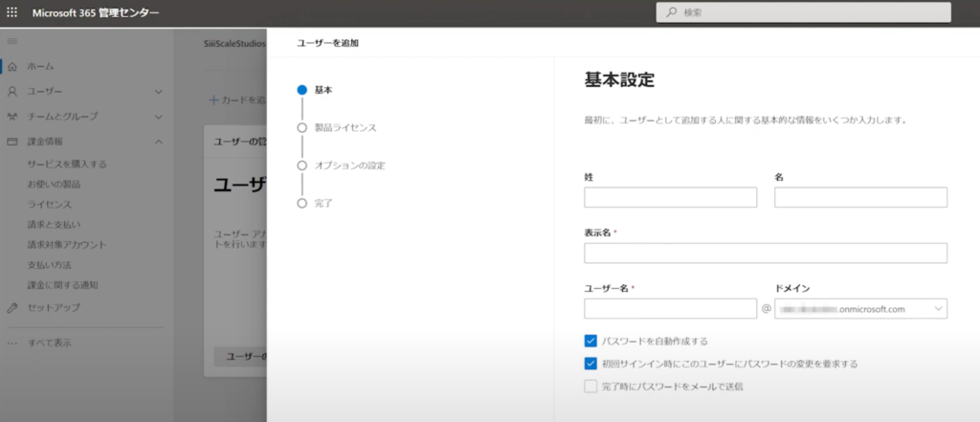The width and height of the screenshot is (980, 422).
Task: Click the 課金情報 card icon in sidebar
Action: click(12, 142)
